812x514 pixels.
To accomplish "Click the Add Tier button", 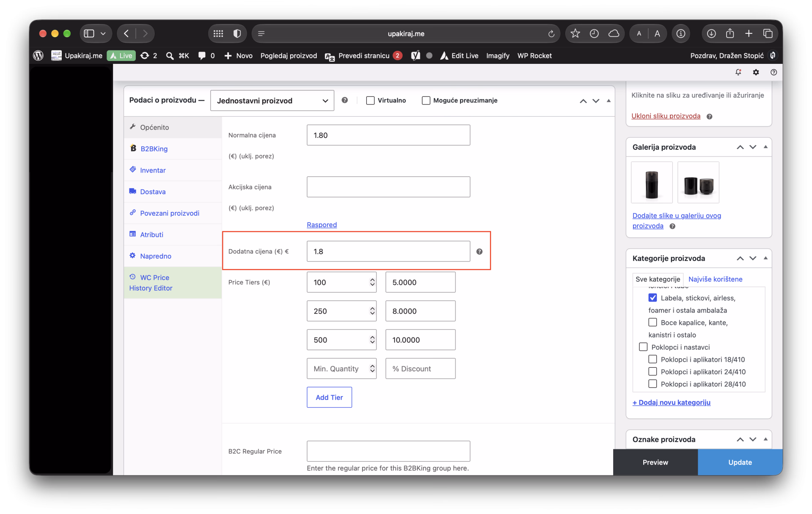I will 329,397.
